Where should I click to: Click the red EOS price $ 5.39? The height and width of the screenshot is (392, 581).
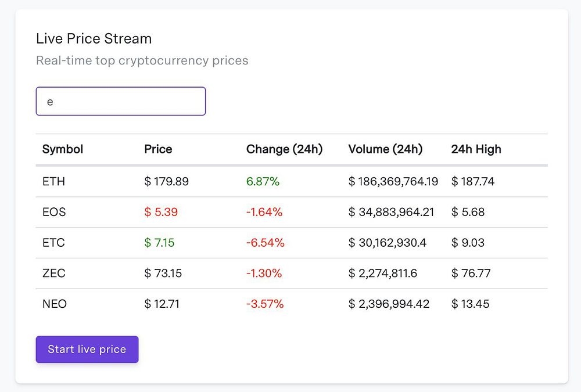click(x=161, y=212)
